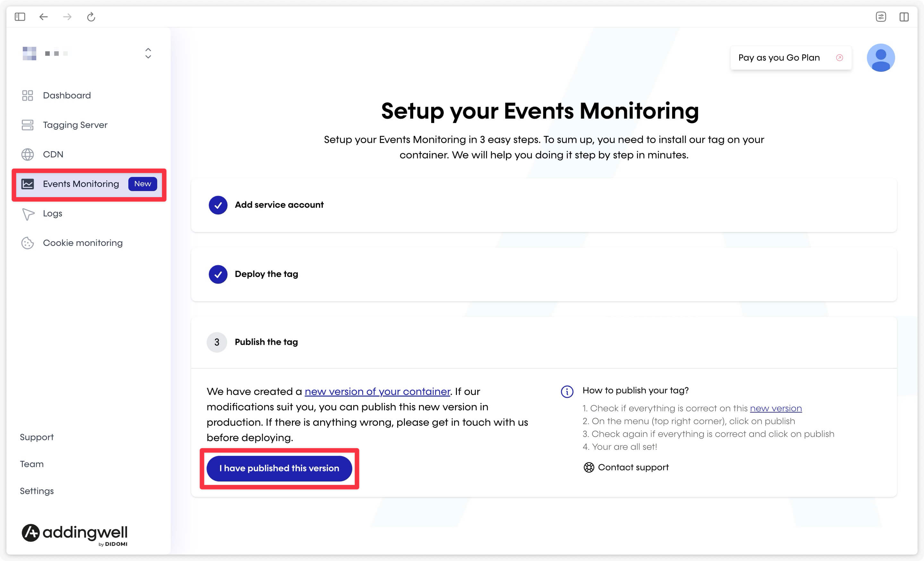The image size is (924, 561).
Task: Reload the page
Action: point(91,16)
